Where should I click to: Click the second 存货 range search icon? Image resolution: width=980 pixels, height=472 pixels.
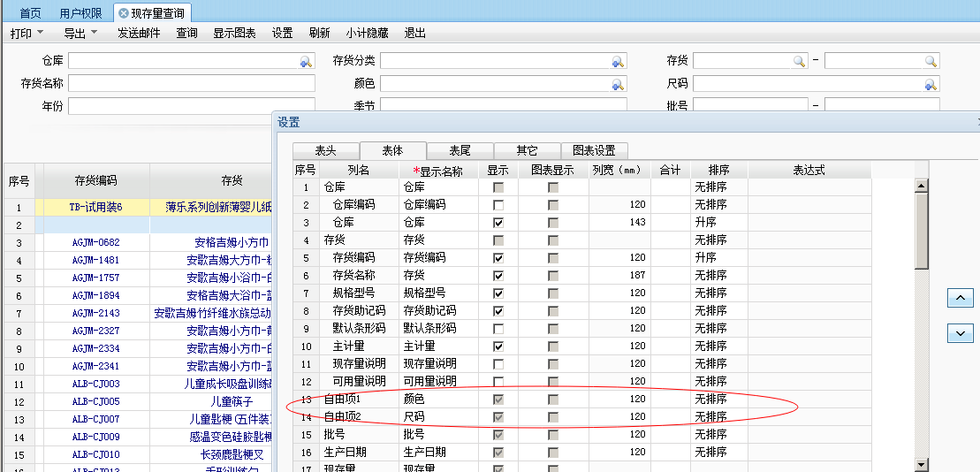point(931,62)
